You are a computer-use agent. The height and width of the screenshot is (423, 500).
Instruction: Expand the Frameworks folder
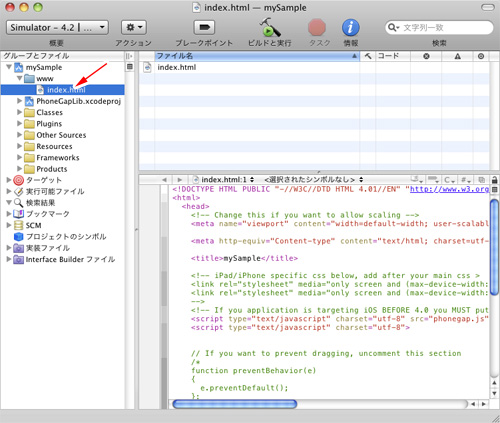pos(19,157)
